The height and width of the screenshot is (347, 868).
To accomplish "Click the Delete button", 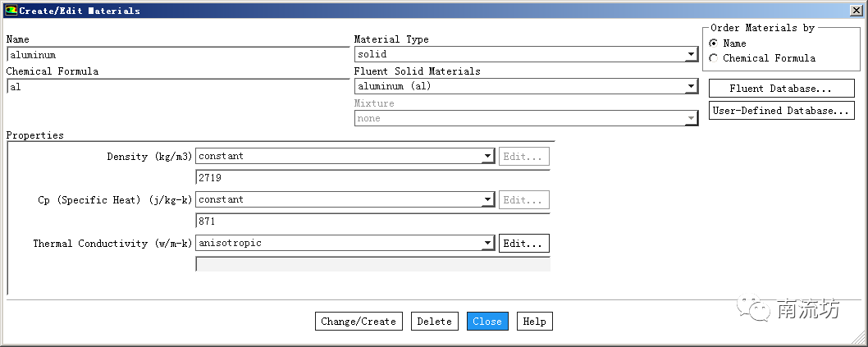I will 434,322.
